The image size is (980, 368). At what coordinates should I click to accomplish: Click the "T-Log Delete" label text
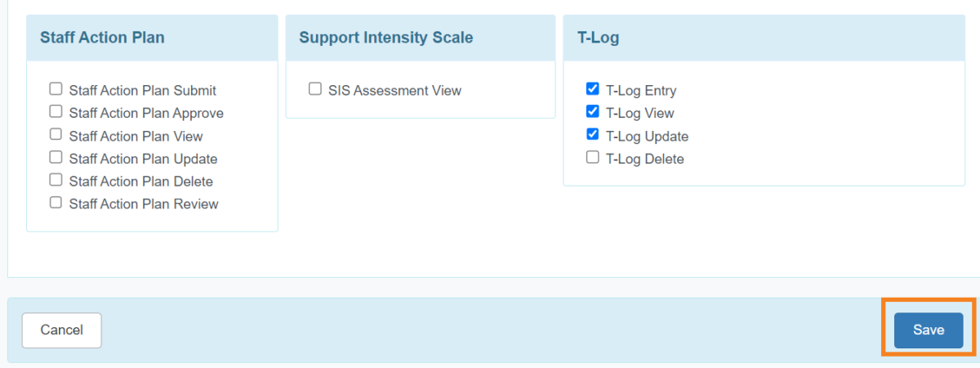[x=645, y=159]
